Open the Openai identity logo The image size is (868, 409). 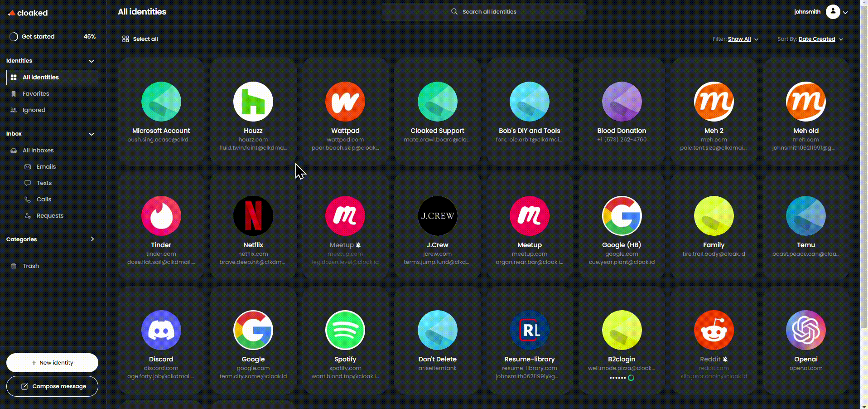click(805, 330)
